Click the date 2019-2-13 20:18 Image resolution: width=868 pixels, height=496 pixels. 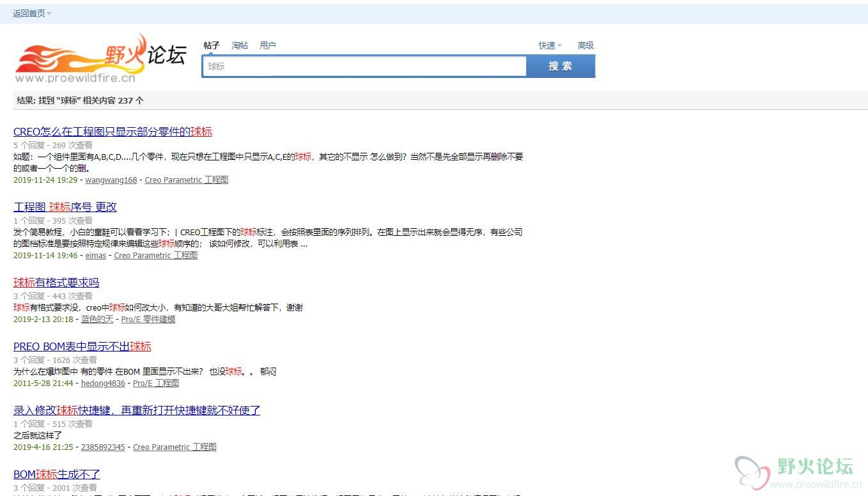pos(43,320)
